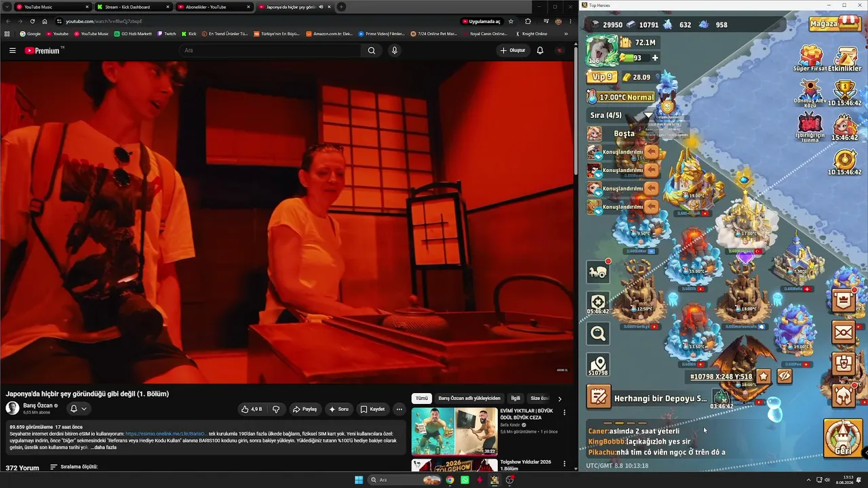Open options for Tolgshow Yıldızlar video
This screenshot has height=488, width=868.
[x=564, y=464]
